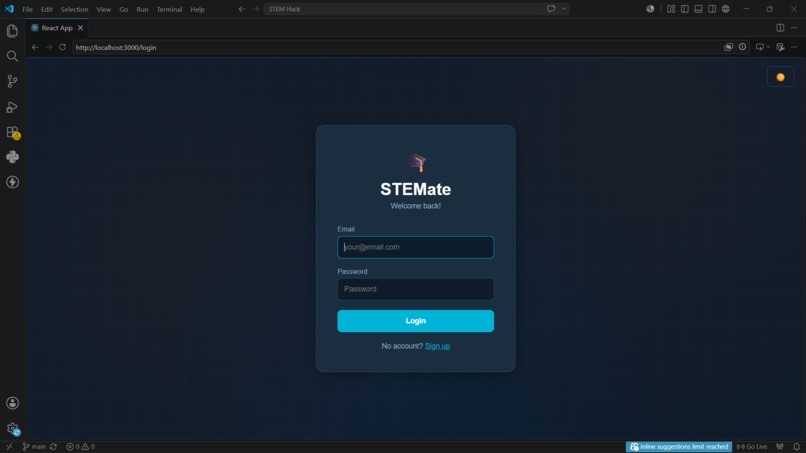
Task: Open the Accounts menu icon
Action: 12,403
